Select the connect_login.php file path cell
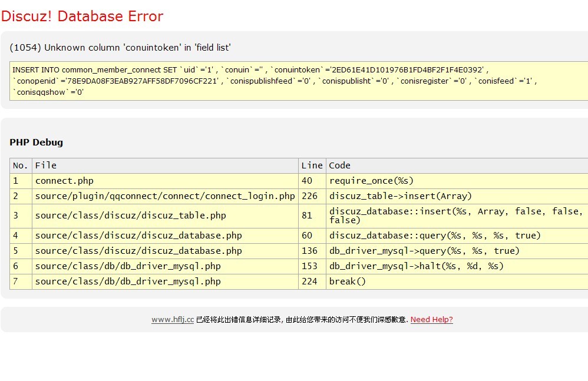Image resolution: width=588 pixels, height=381 pixels. click(x=165, y=196)
